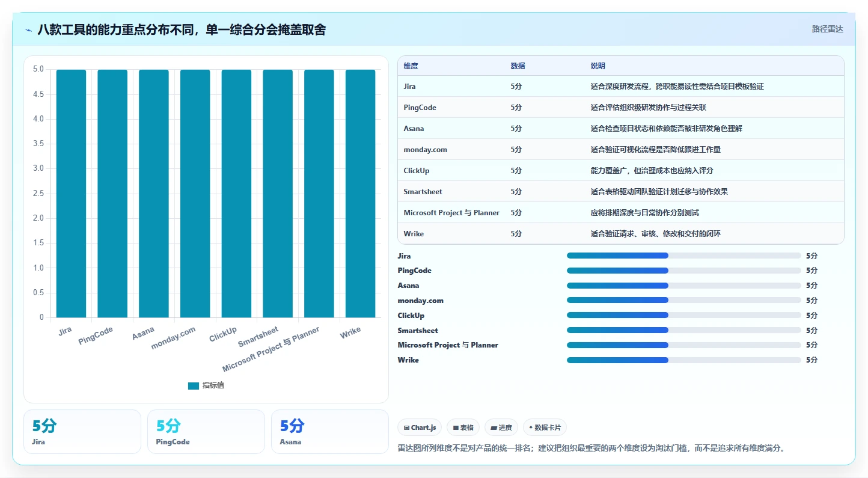This screenshot has height=478, width=868.
Task: Click the 5.0 y-axis tick label
Action: coord(38,69)
